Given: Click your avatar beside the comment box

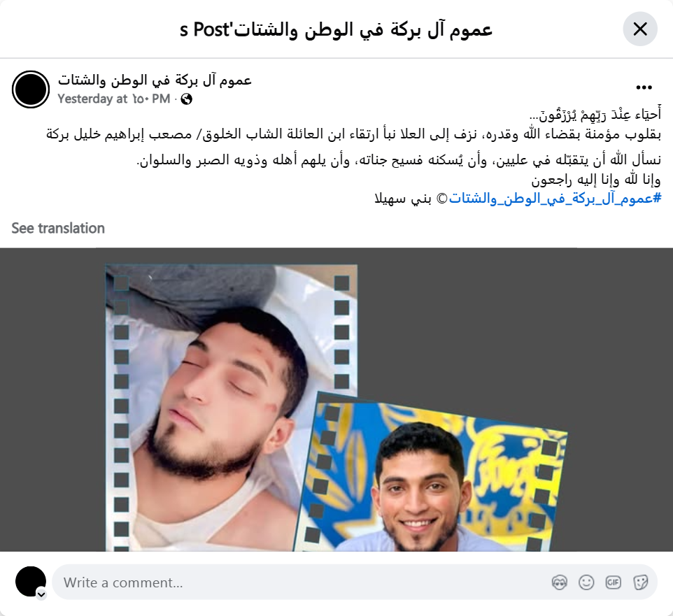Looking at the screenshot, I should [31, 582].
